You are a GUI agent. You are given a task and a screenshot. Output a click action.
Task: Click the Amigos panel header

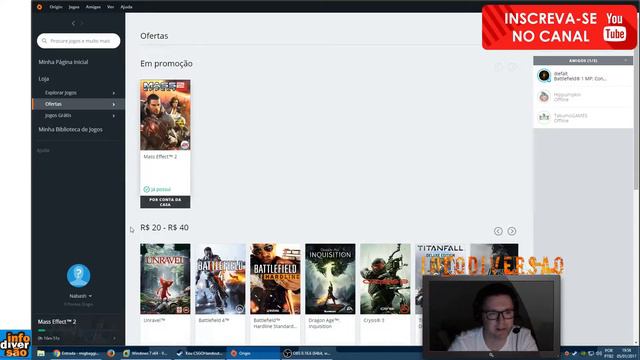pos(583,61)
